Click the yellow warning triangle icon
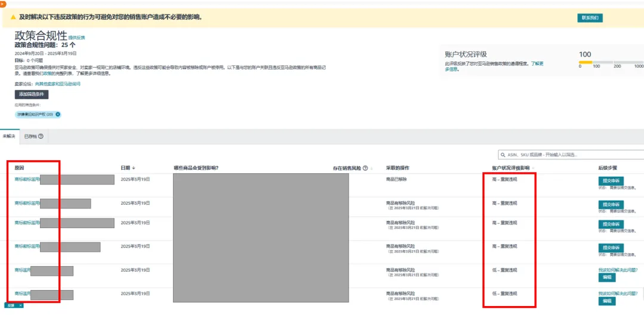Viewport: 644px width, 315px height. pyautogui.click(x=13, y=17)
